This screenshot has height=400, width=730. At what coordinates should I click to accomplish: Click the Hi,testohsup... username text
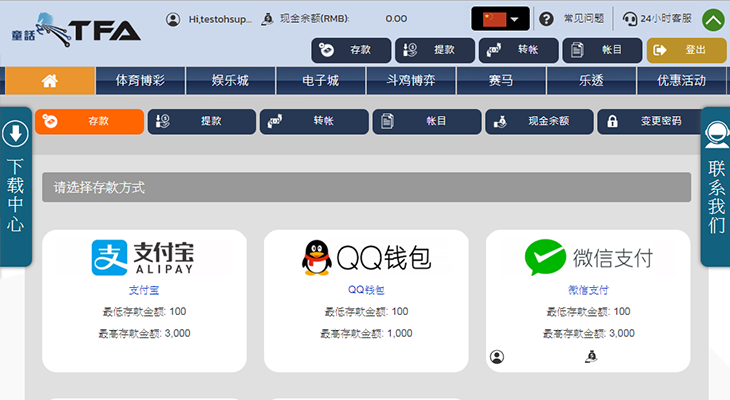(x=220, y=19)
